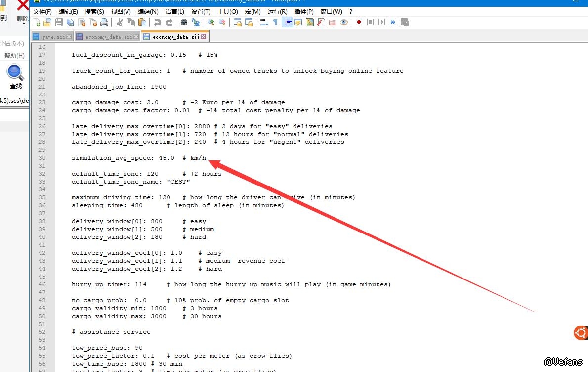The image size is (588, 372).
Task: Open the 编辑(E) menu
Action: click(x=68, y=12)
